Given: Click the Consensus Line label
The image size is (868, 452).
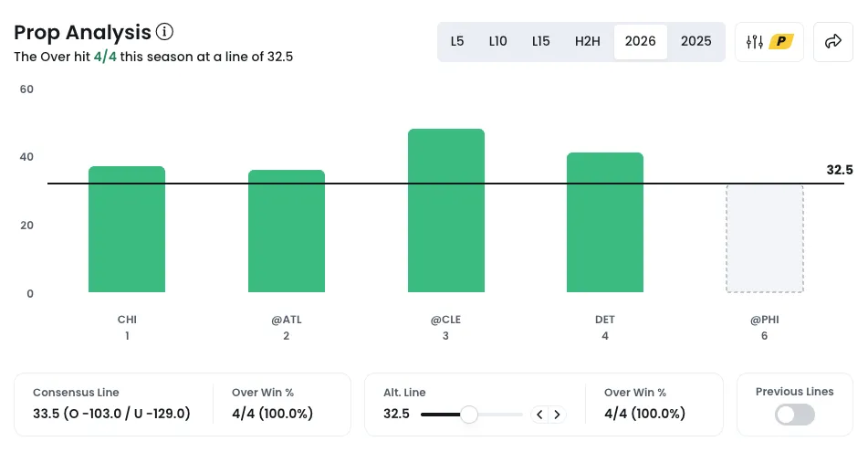Looking at the screenshot, I should (76, 392).
